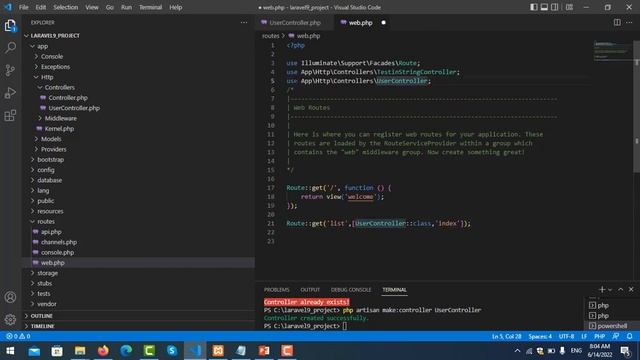Open Windows Start menu
The image size is (640, 360).
(10, 351)
